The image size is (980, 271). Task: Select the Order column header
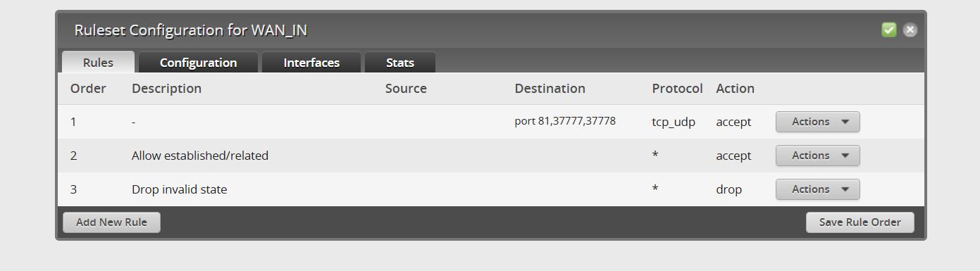coord(88,89)
